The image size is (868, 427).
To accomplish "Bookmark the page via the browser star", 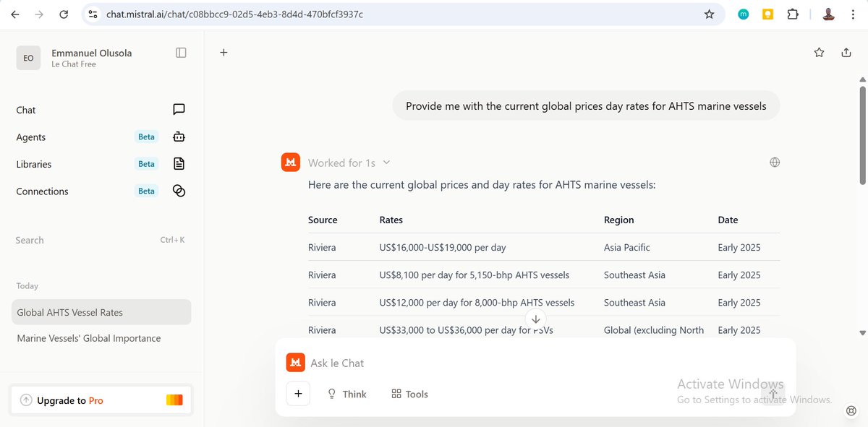I will tap(709, 14).
